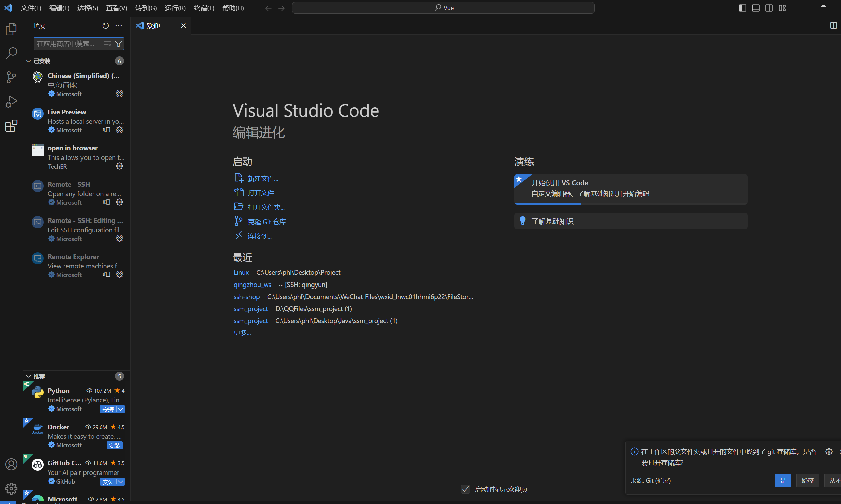Open the 运行(R) menu
Screen dimensions: 841x504
click(x=175, y=8)
